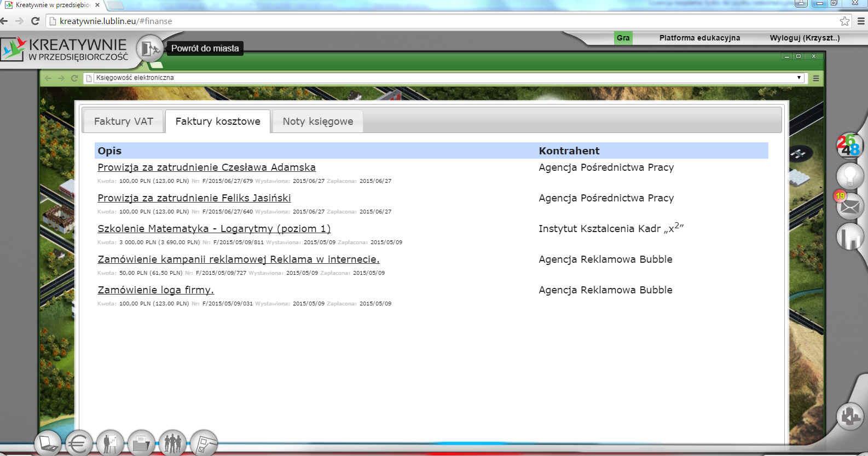This screenshot has height=456, width=868.
Task: Expand the Księgowość elektroniczna address dropdown arrow
Action: pos(800,78)
